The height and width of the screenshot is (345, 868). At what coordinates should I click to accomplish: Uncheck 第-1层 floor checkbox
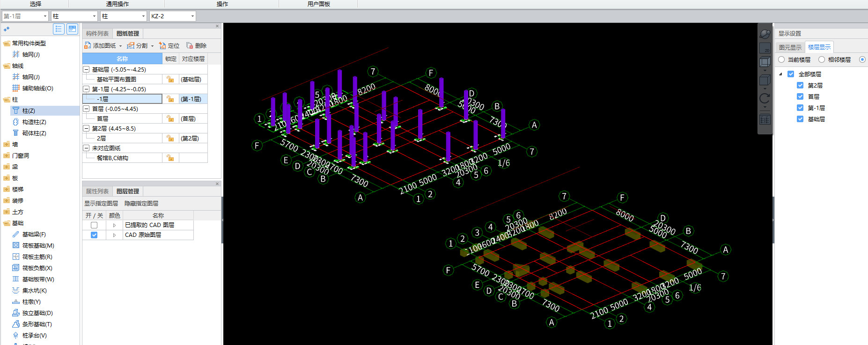[x=800, y=108]
